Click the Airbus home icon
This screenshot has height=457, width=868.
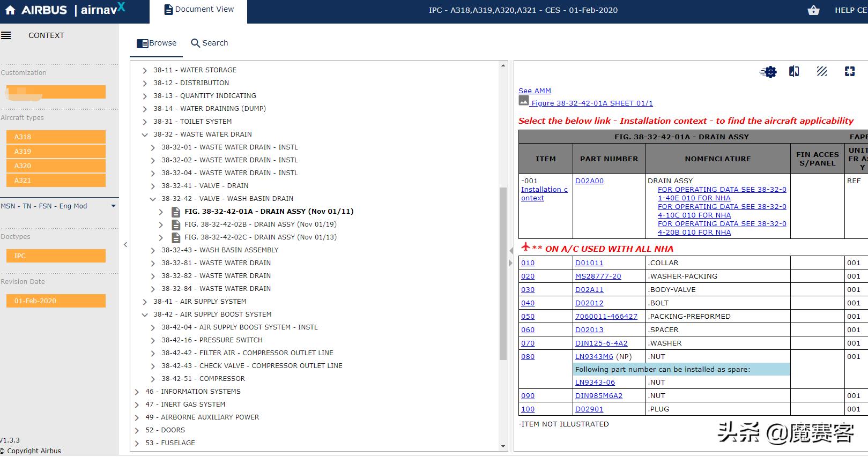click(10, 10)
